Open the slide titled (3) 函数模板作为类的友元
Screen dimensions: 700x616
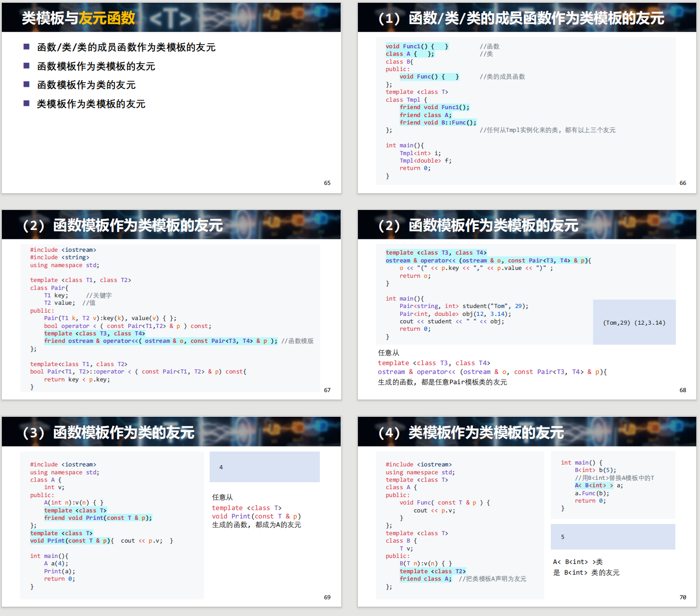click(x=171, y=511)
